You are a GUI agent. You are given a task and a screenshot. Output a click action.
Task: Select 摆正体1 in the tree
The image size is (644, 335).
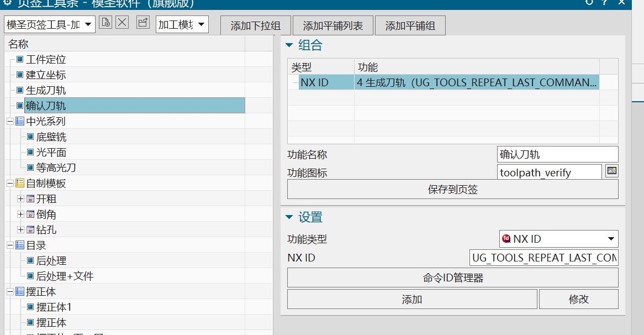[54, 307]
